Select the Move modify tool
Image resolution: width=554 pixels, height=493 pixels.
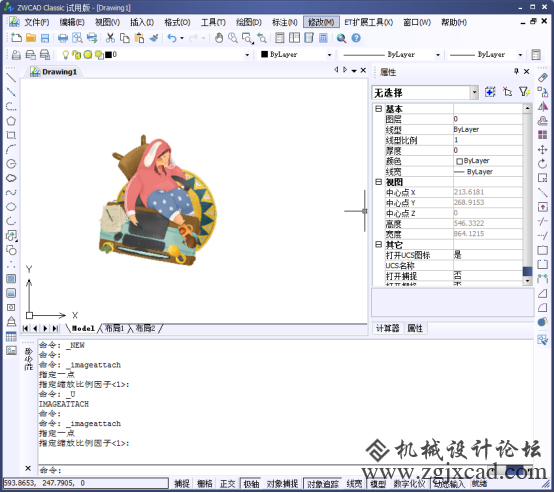543,149
